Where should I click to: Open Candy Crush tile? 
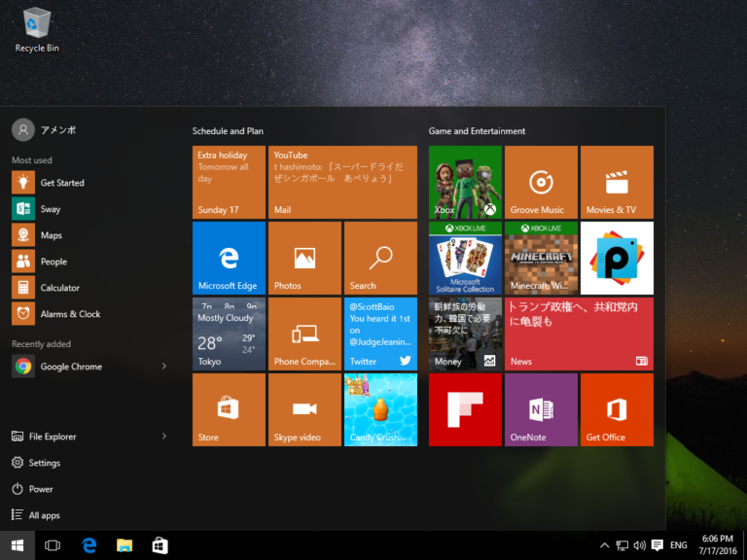pos(380,409)
